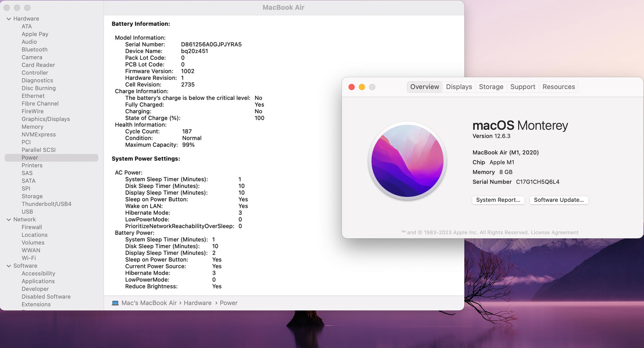This screenshot has height=348, width=644.
Task: Select Wi-Fi under Network
Action: coord(29,258)
